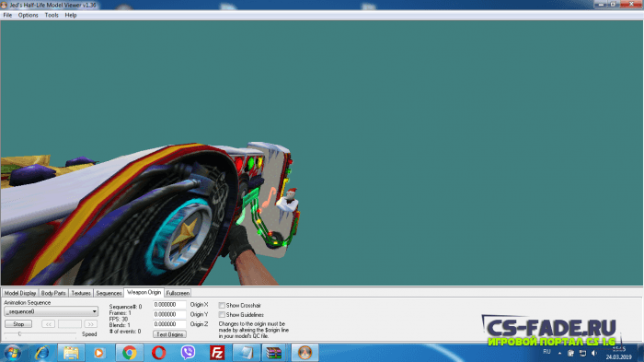Stop the animation playback
The height and width of the screenshot is (362, 644).
pyautogui.click(x=18, y=324)
